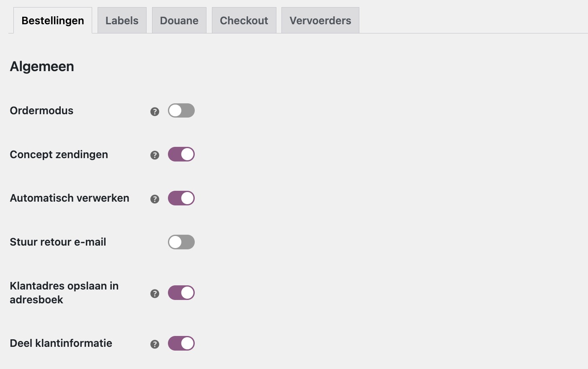This screenshot has width=588, height=369.
Task: Disable the Concept zendingen switch
Action: [181, 154]
